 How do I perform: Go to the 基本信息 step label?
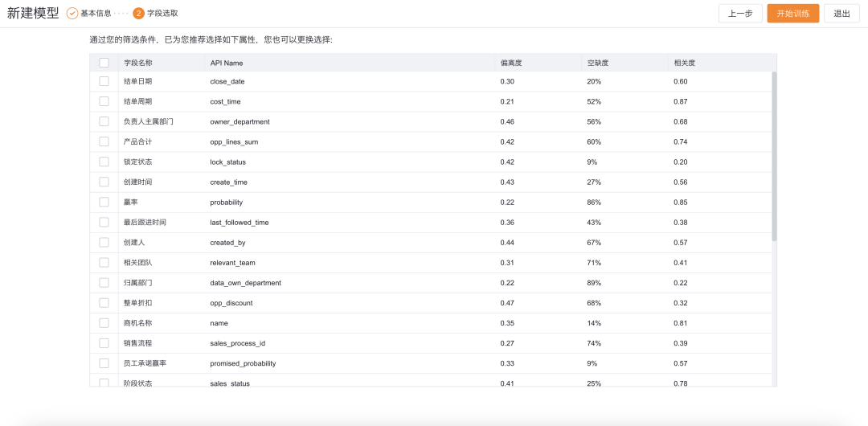tap(96, 14)
